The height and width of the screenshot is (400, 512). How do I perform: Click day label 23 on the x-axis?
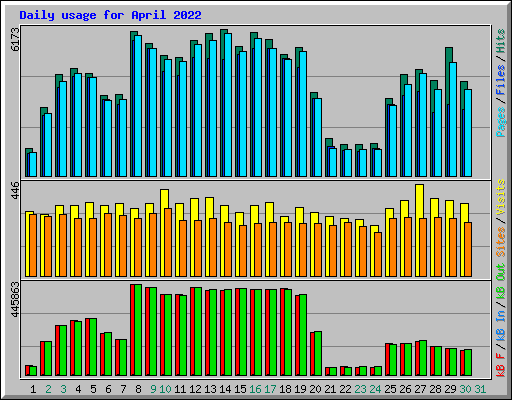(360, 389)
